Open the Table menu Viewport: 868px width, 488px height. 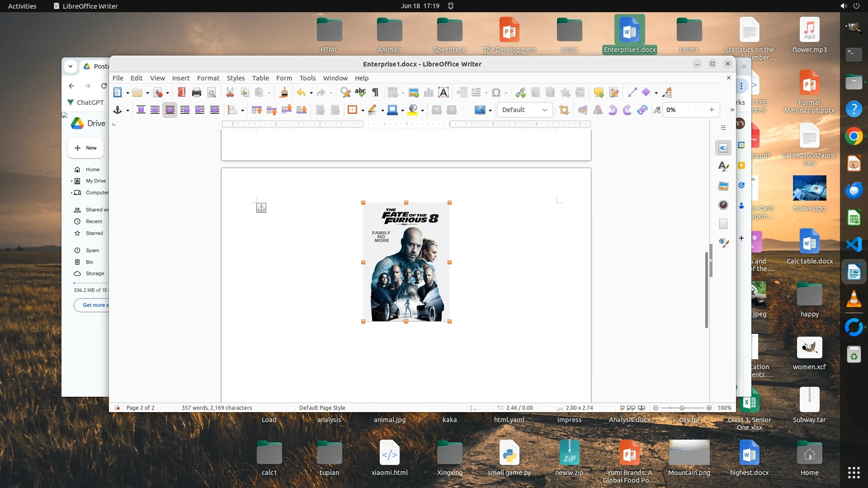click(x=260, y=78)
